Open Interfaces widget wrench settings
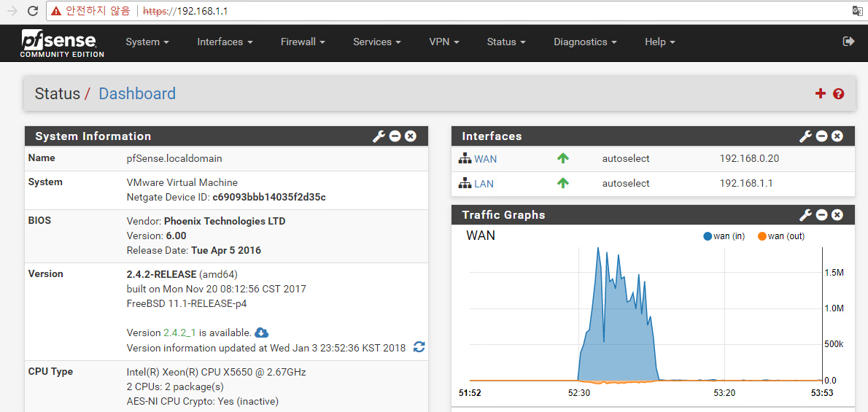Screen dimensions: 868x412 (x=806, y=136)
